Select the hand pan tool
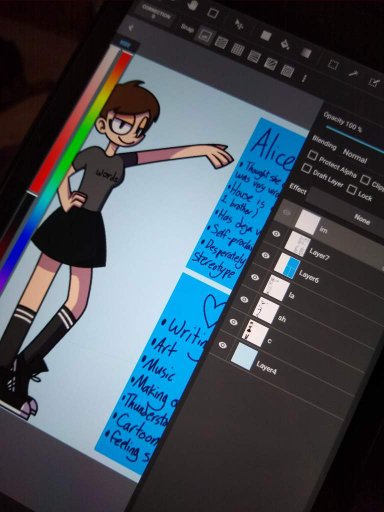 193,5
